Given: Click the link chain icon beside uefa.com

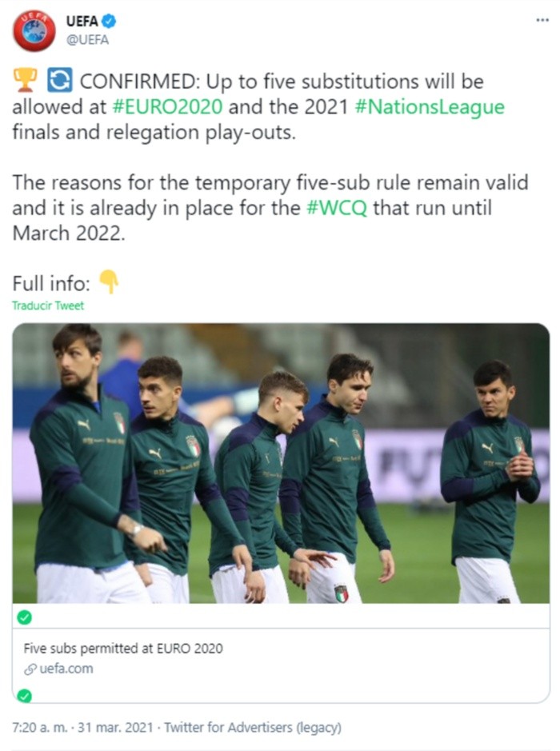Looking at the screenshot, I should 30,669.
